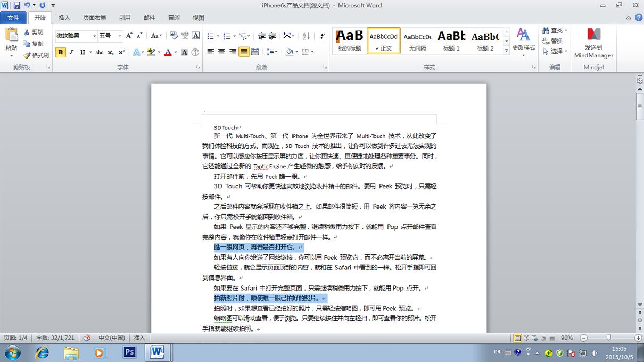This screenshot has height=362, width=644.
Task: Open the Select (选择) dropdown
Action: [x=555, y=51]
